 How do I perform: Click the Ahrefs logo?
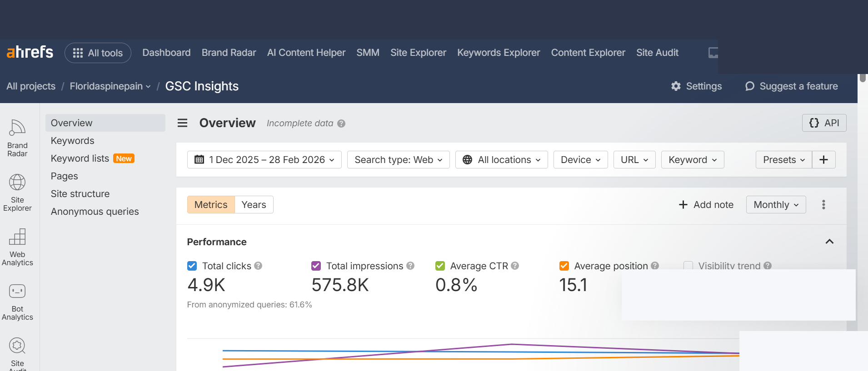[30, 52]
